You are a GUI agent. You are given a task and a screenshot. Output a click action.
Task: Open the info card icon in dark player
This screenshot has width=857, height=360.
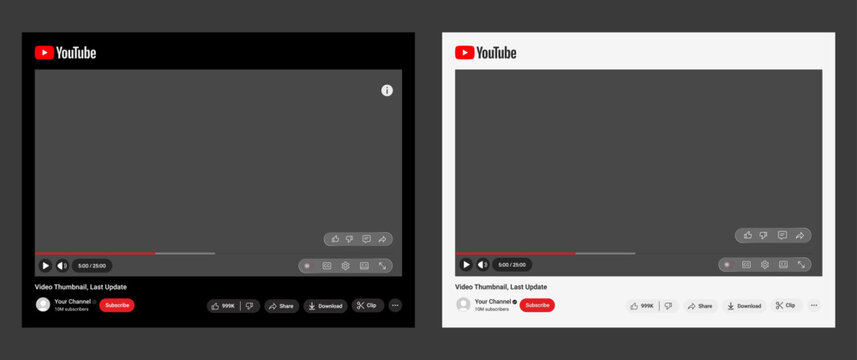[x=387, y=91]
